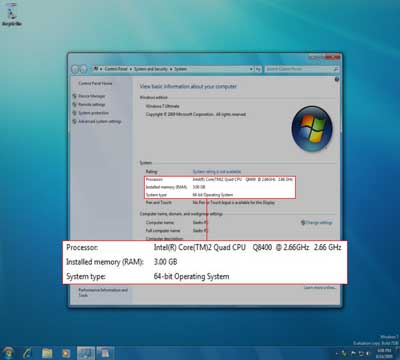
Task: Click the Full computer name row label
Action: point(163,230)
